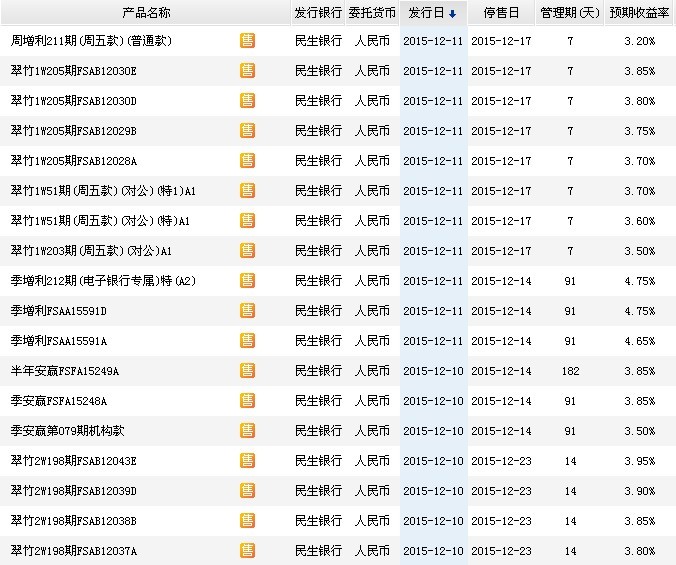The height and width of the screenshot is (565, 676).
Task: Open product 翠竹1W205期FSAB12030D
Action: click(74, 101)
